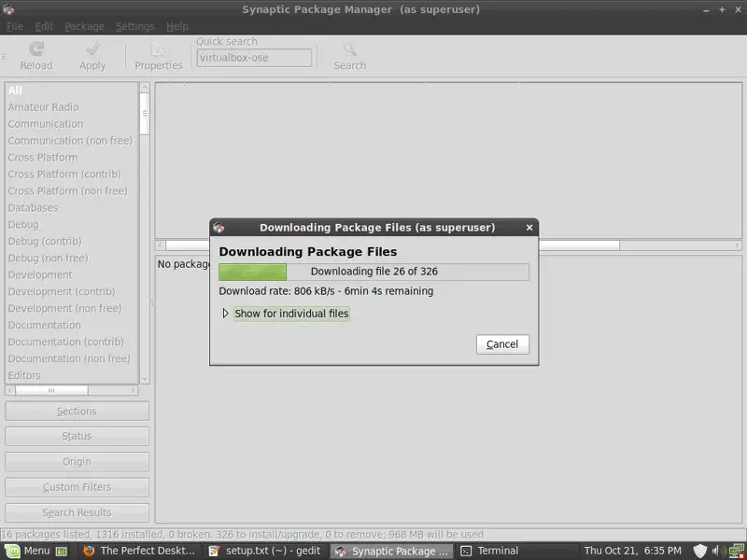Close the Downloading Package Files dialog
Image resolution: width=747 pixels, height=560 pixels.
coord(529,228)
